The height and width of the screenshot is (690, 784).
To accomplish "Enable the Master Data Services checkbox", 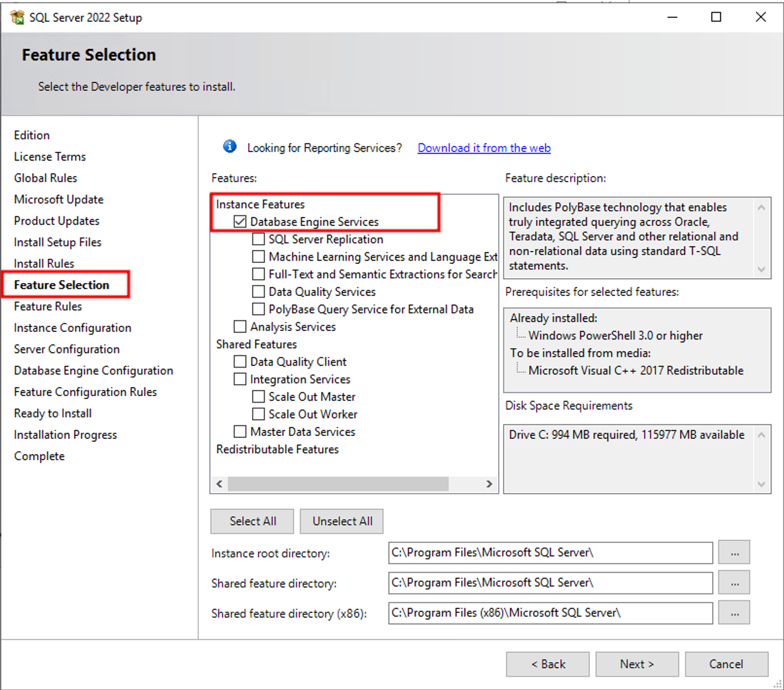I will click(x=240, y=432).
